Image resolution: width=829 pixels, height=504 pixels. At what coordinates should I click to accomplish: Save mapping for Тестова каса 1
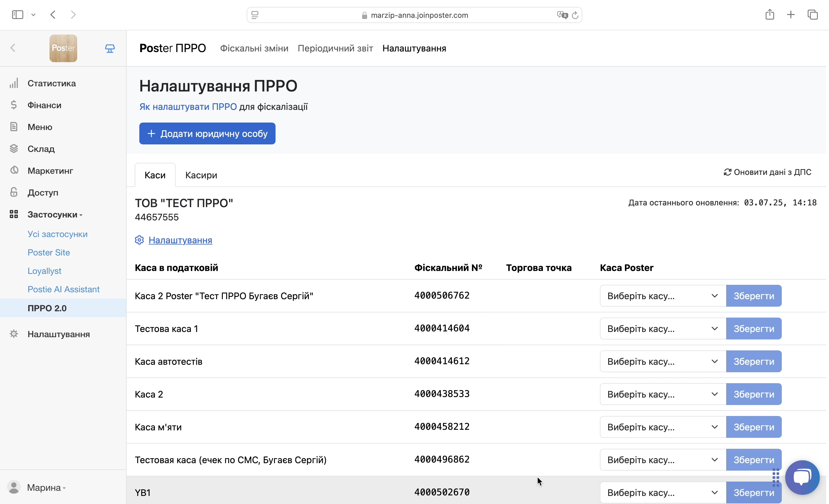pyautogui.click(x=754, y=329)
